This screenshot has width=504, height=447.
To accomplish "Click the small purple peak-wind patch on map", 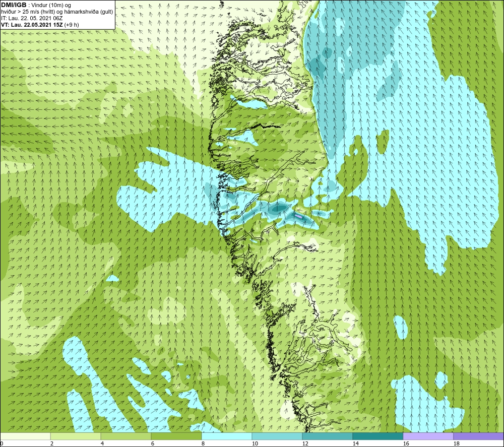I will coord(298,217).
